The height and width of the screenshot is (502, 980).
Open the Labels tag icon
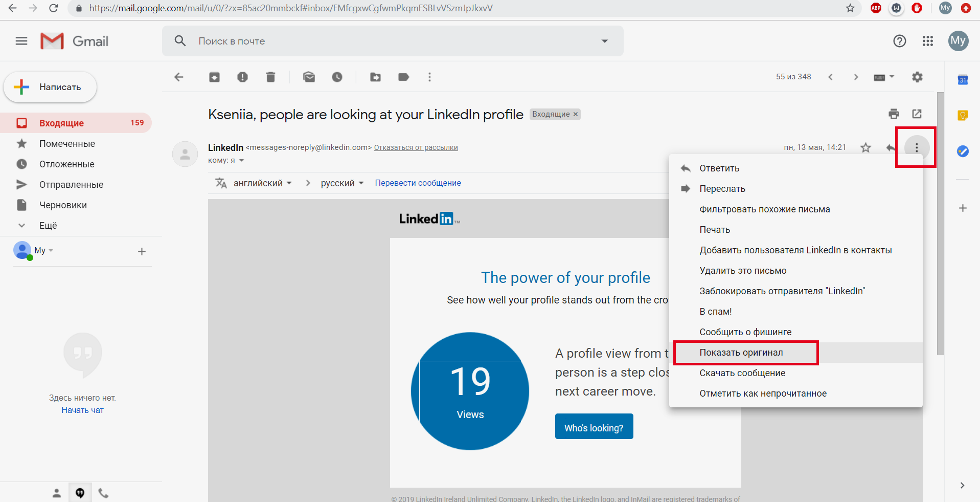click(403, 77)
